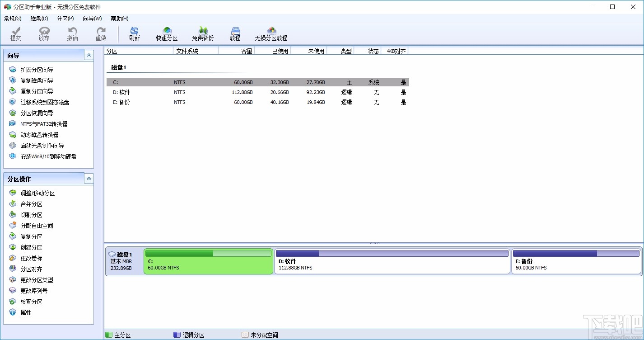
Task: Click the 免费备份 free backup icon
Action: tap(203, 34)
